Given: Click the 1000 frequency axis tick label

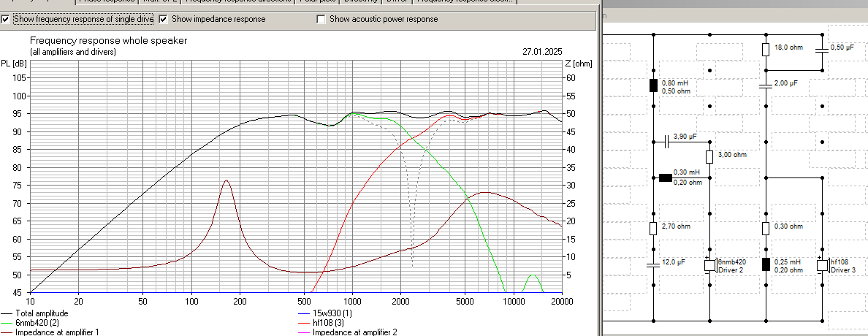Looking at the screenshot, I should (352, 301).
